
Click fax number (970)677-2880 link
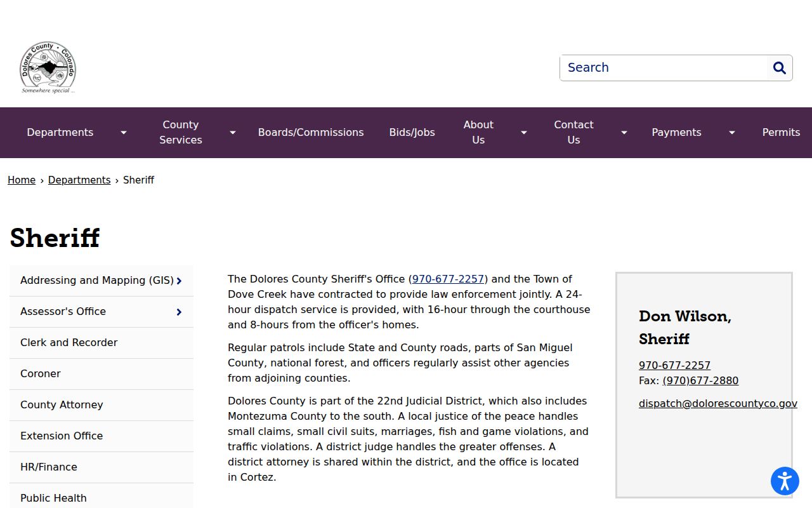tap(700, 380)
